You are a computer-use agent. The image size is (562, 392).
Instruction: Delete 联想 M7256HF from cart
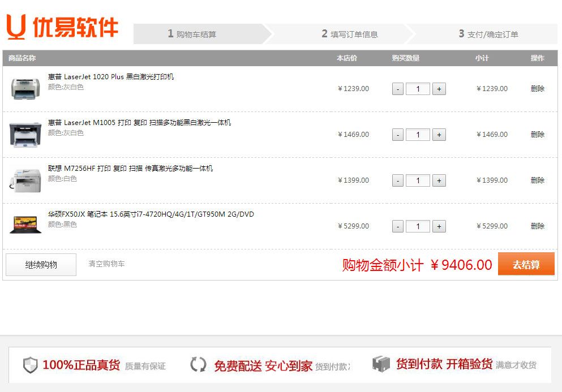pos(537,180)
